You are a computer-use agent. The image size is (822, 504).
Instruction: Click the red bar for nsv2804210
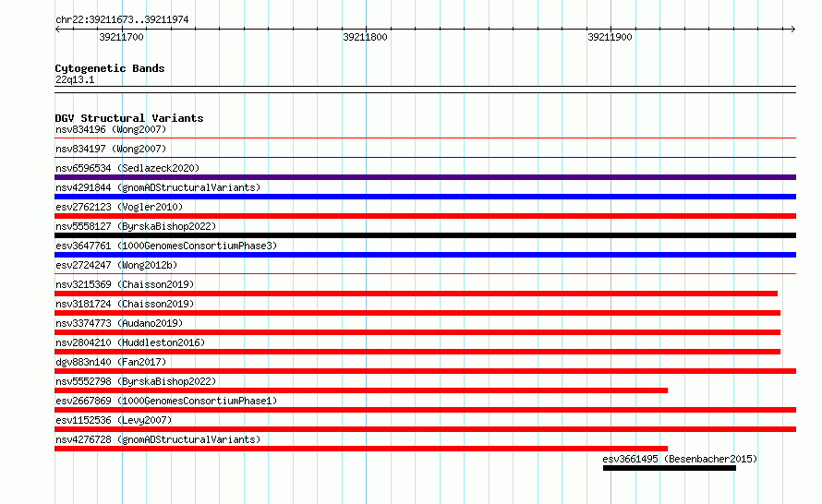(x=417, y=352)
